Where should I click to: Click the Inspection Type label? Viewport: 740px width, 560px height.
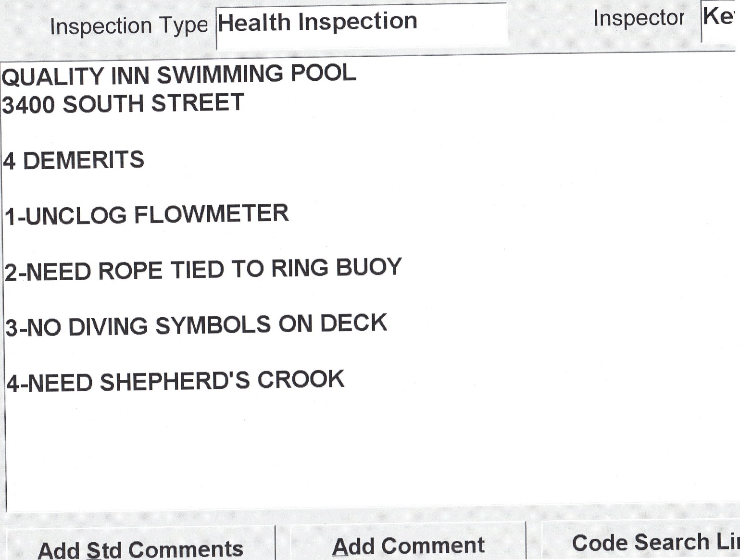pyautogui.click(x=129, y=26)
